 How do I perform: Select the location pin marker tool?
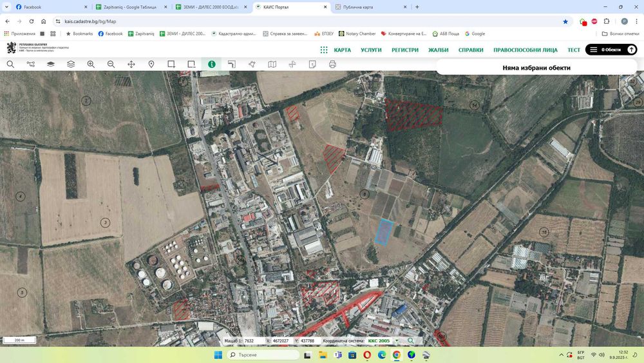pos(151,64)
